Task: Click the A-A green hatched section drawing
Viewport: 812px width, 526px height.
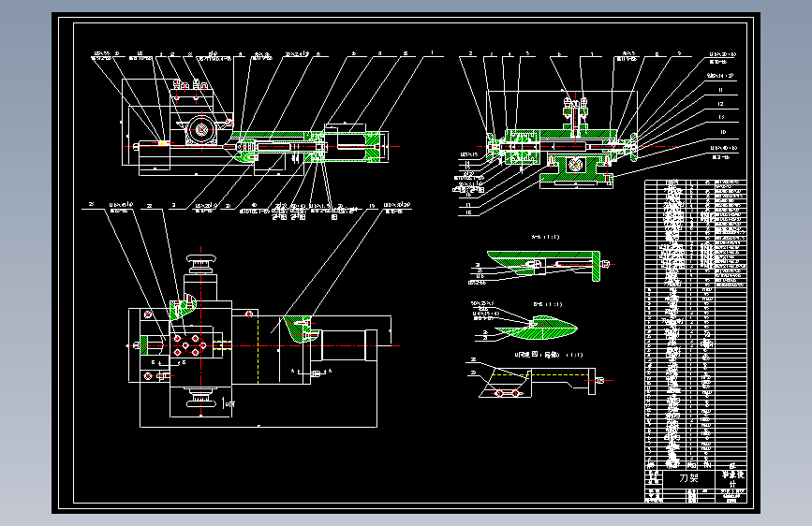Action: click(545, 266)
